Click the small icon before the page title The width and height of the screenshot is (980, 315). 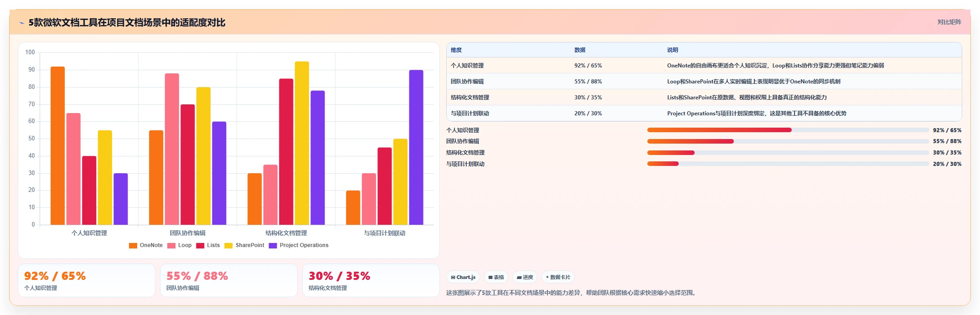coord(21,23)
